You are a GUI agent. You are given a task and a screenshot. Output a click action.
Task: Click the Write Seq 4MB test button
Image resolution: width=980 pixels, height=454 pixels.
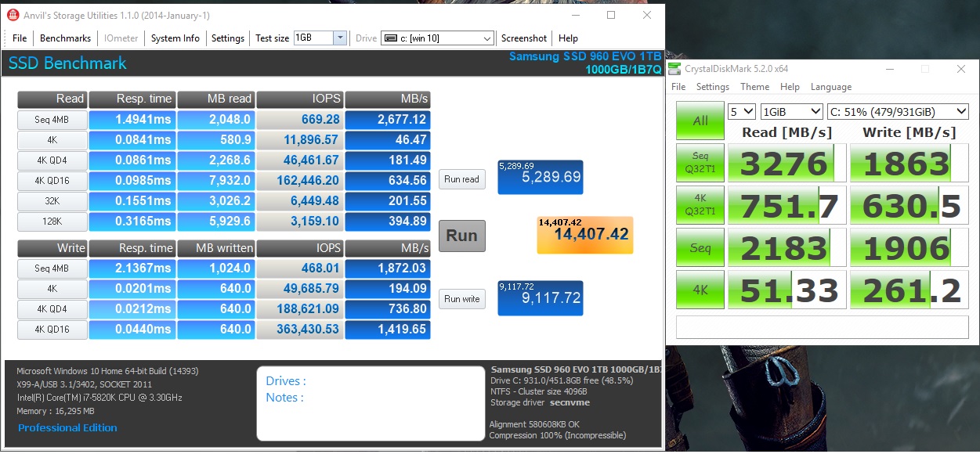pyautogui.click(x=52, y=268)
